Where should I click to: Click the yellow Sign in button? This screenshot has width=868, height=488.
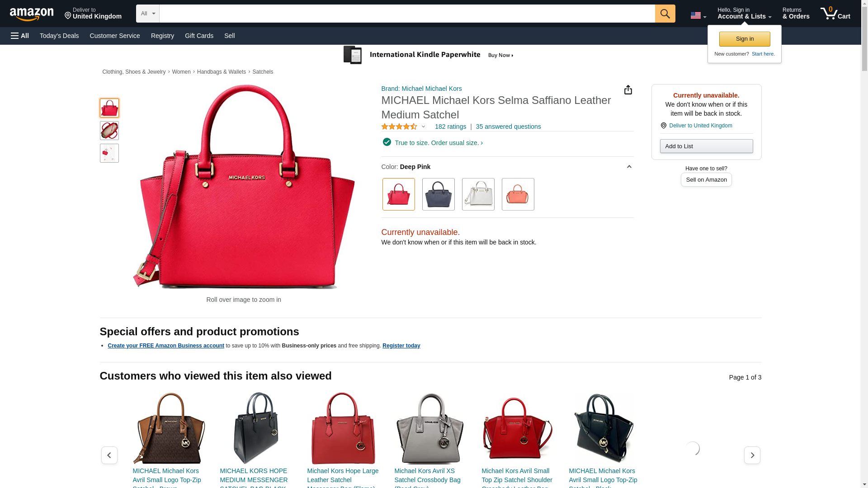coord(745,39)
